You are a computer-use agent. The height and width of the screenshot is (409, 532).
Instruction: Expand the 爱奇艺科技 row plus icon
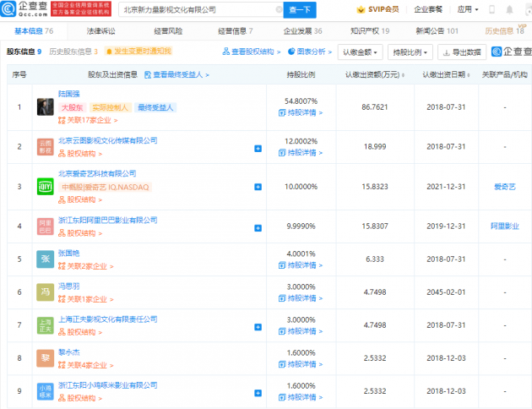pyautogui.click(x=258, y=187)
